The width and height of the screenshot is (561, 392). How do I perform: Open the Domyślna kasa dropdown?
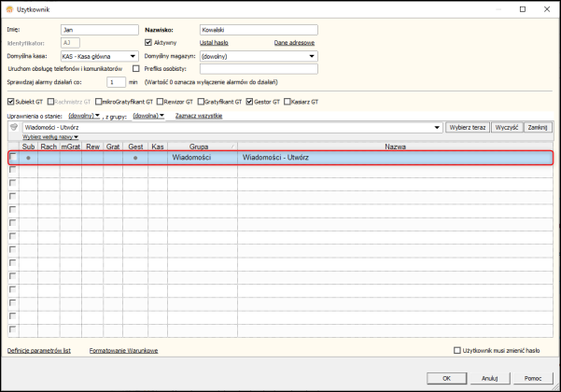tap(133, 56)
